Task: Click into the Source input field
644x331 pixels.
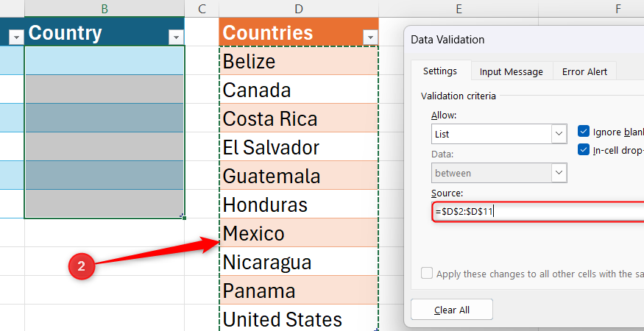Action: tap(538, 212)
